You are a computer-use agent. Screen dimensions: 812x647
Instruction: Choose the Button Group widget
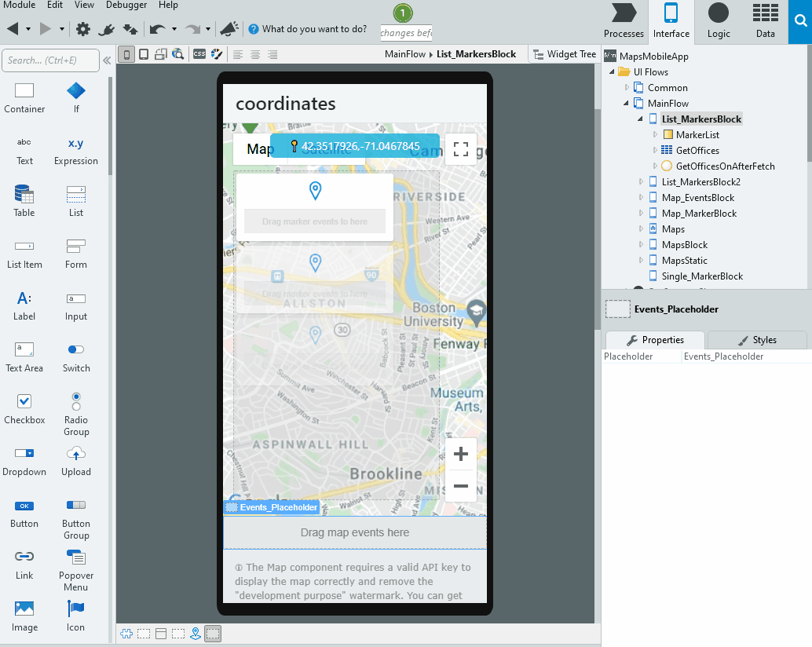tap(76, 519)
